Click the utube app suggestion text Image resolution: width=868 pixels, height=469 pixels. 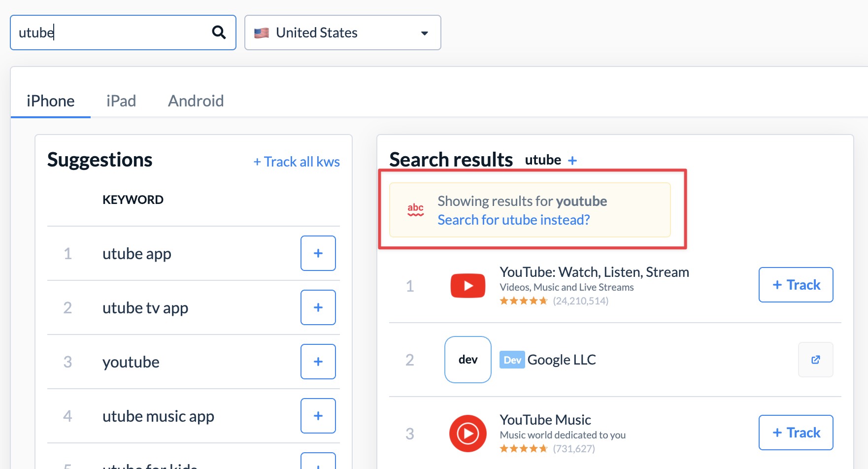tap(137, 254)
